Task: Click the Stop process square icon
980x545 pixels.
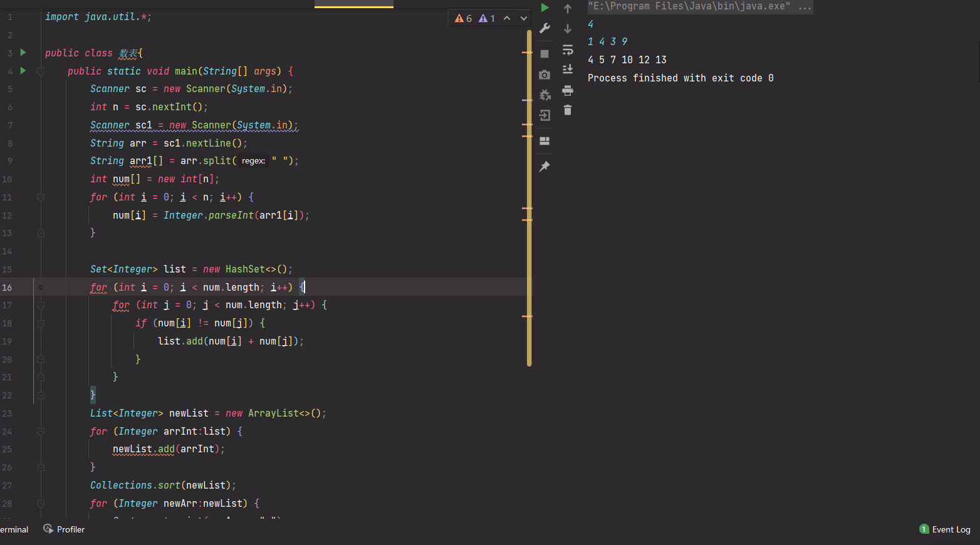Action: point(545,54)
